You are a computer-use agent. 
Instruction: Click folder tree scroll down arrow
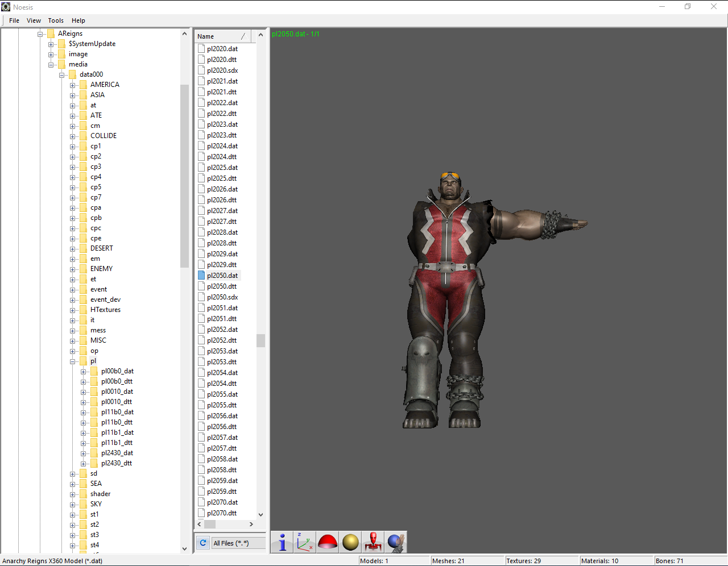184,548
